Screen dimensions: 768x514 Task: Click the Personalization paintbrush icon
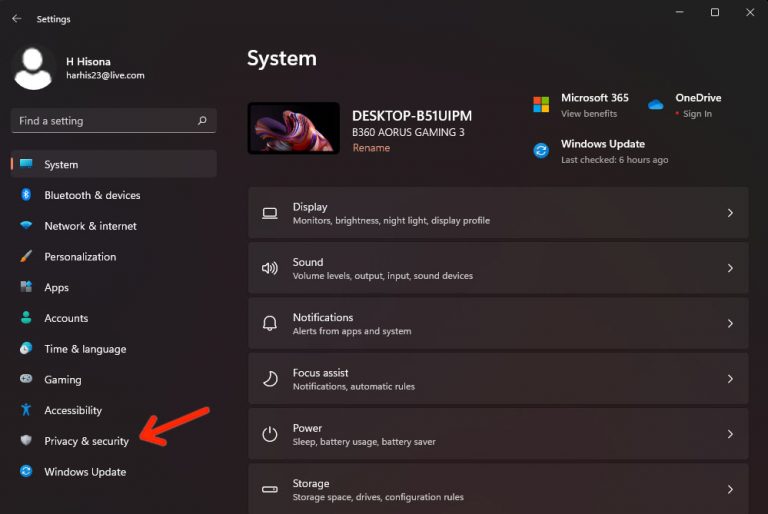coord(26,257)
